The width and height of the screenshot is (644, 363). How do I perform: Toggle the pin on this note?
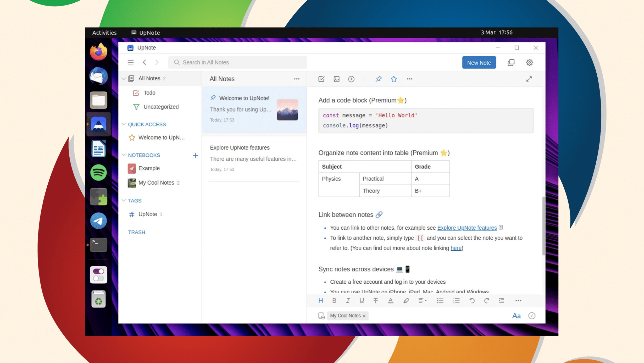[x=378, y=79]
